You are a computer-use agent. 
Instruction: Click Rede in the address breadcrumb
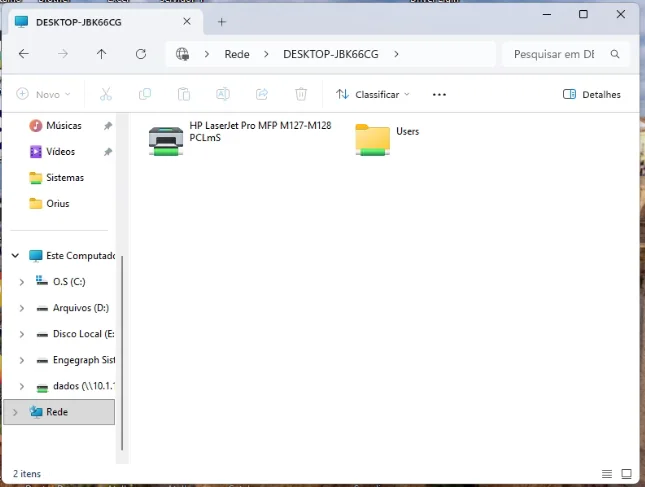click(x=237, y=54)
